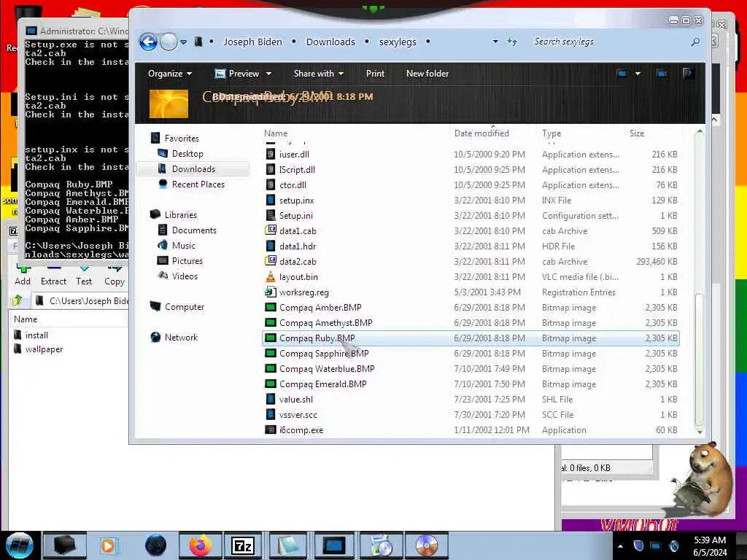Click the Explorer forward arrow button

[x=169, y=42]
